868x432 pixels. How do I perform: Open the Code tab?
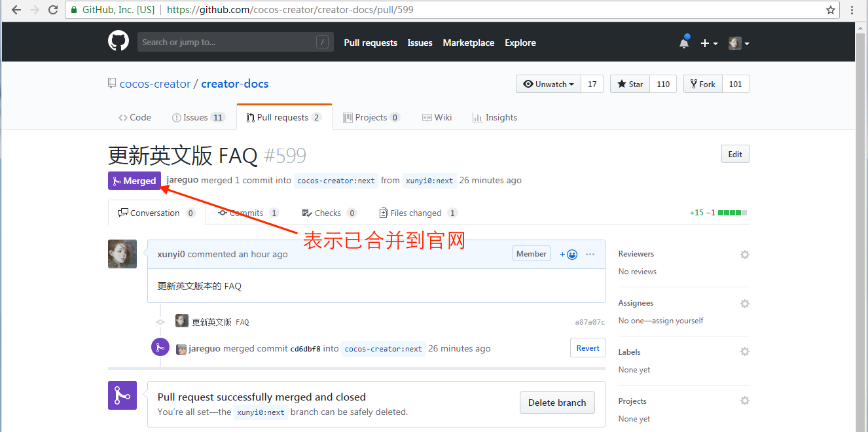point(135,117)
